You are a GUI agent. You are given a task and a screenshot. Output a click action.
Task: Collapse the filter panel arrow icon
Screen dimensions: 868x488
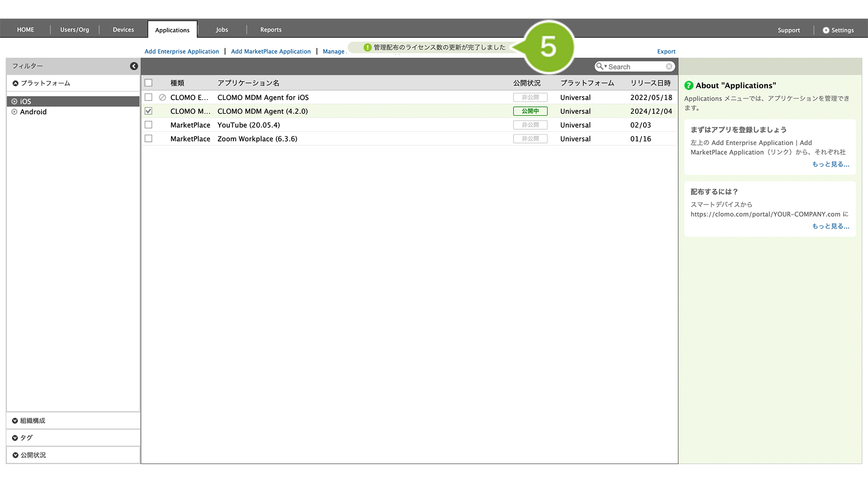134,66
